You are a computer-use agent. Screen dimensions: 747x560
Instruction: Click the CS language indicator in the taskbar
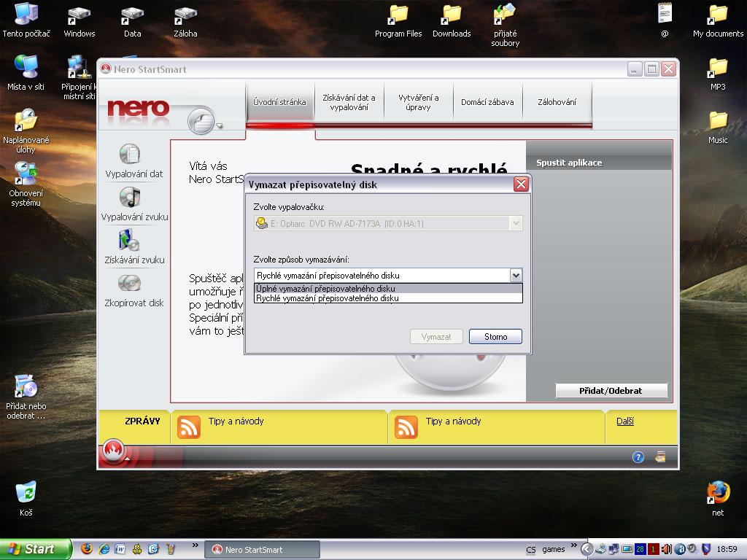pyautogui.click(x=531, y=550)
